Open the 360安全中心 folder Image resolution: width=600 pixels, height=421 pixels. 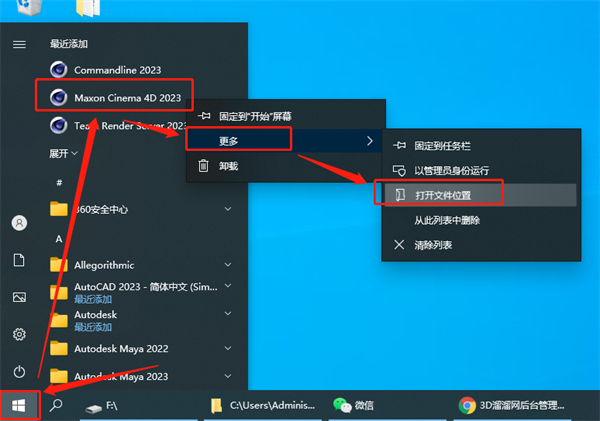click(x=143, y=209)
